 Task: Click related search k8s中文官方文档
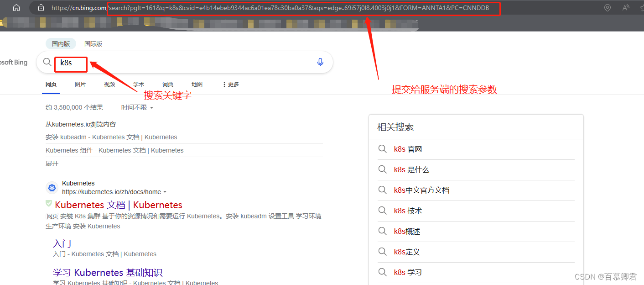tap(422, 190)
